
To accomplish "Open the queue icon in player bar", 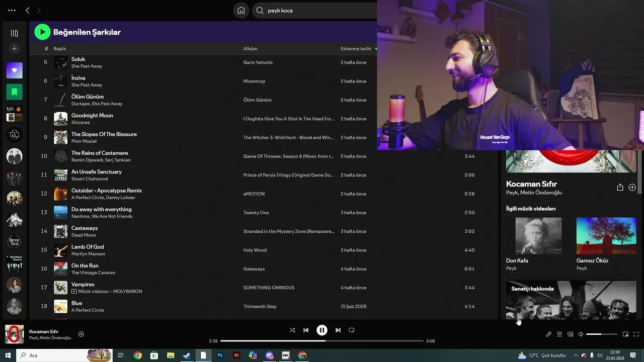I will (559, 334).
